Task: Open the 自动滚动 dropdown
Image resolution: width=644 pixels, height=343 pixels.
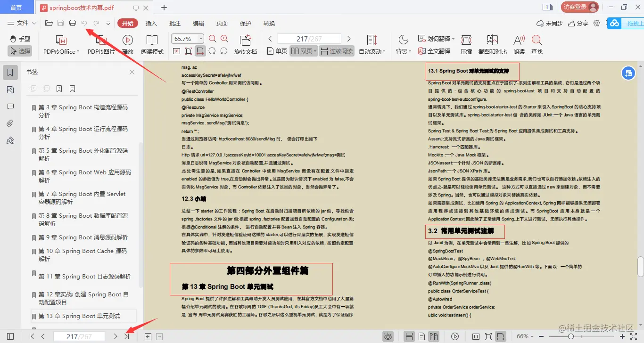Action: (x=372, y=51)
